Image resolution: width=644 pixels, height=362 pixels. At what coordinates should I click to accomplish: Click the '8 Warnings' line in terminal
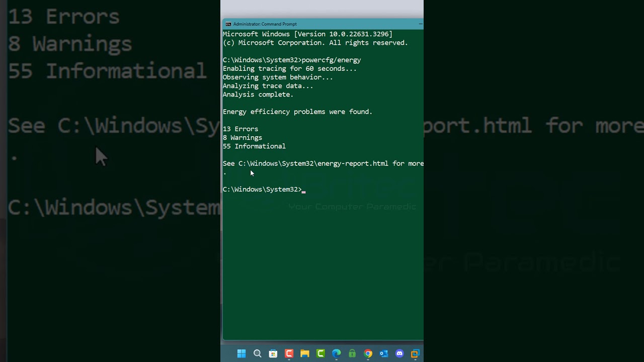243,137
